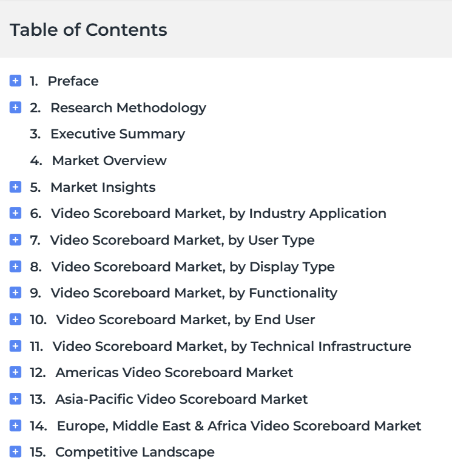Expand the Industry Application section icon
Viewport: 452px width, 476px height.
click(x=16, y=213)
